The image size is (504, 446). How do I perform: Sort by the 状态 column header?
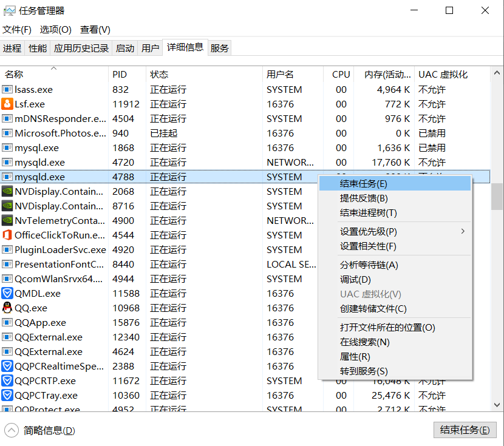pos(204,75)
